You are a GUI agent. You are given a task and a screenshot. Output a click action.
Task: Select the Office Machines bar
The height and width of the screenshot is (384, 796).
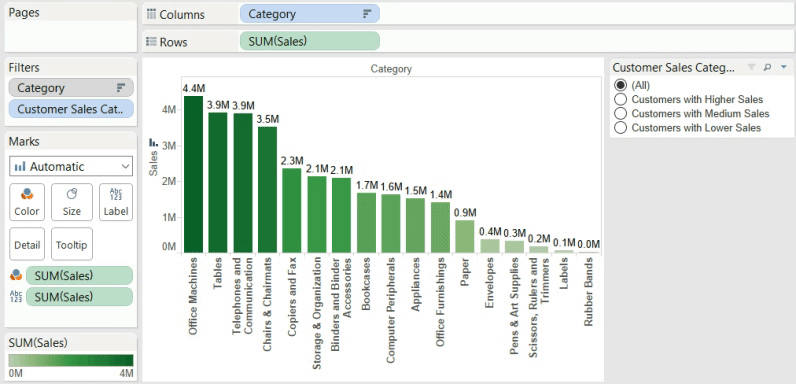click(193, 174)
